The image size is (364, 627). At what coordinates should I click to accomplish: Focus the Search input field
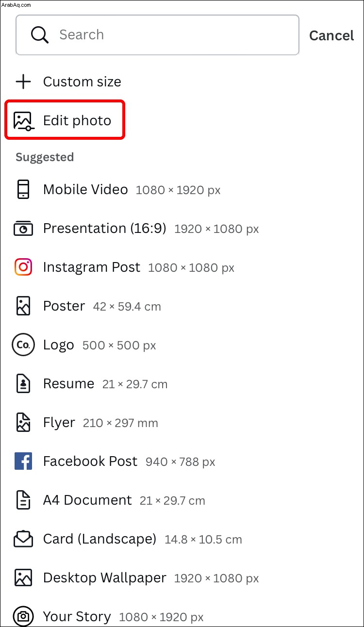point(157,35)
